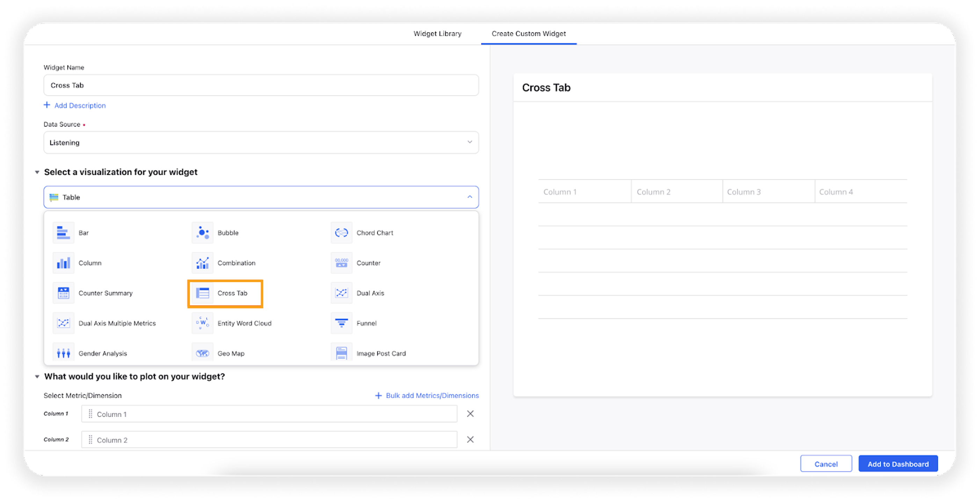Select the Column chart icon
Viewport: 980px width, 503px height.
click(63, 263)
